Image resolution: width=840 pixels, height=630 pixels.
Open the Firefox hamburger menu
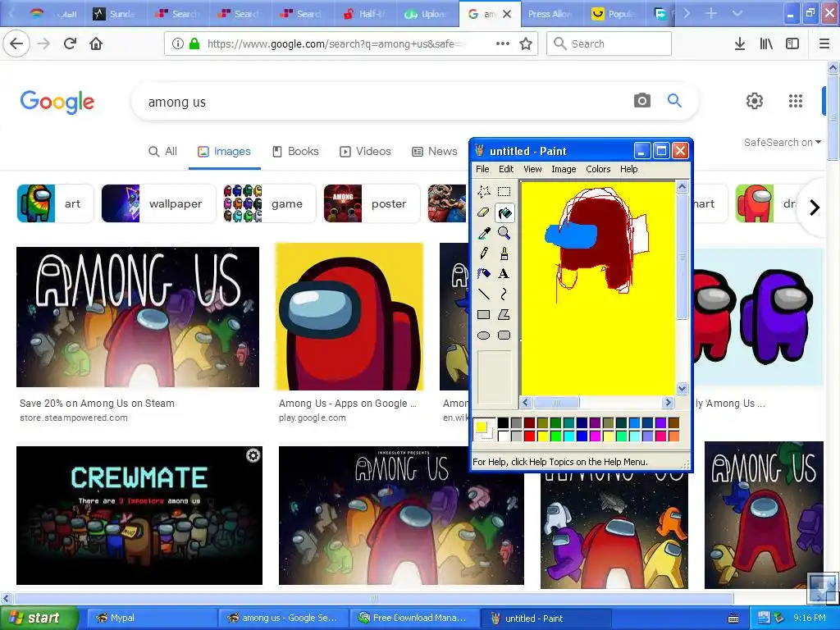click(x=824, y=43)
